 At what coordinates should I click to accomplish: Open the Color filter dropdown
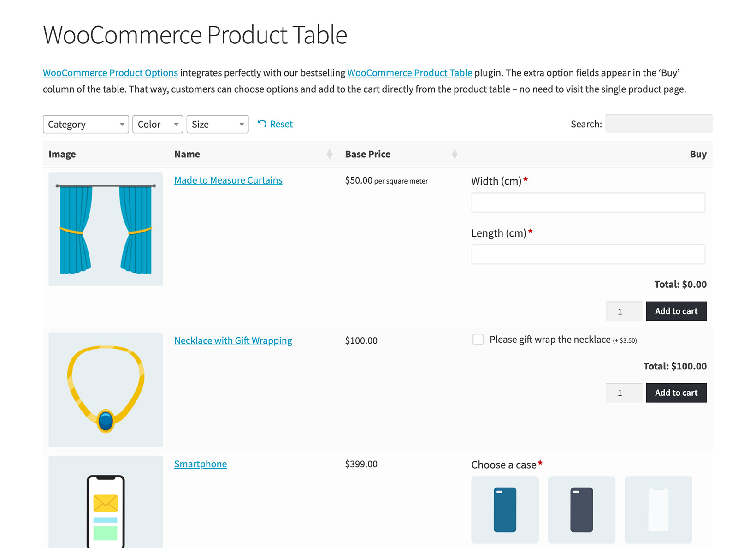[x=157, y=124]
